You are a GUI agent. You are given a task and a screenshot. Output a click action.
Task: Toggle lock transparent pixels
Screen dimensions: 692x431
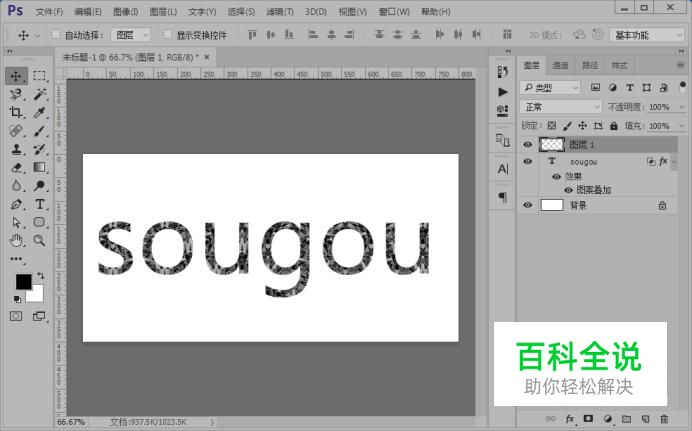tap(552, 126)
